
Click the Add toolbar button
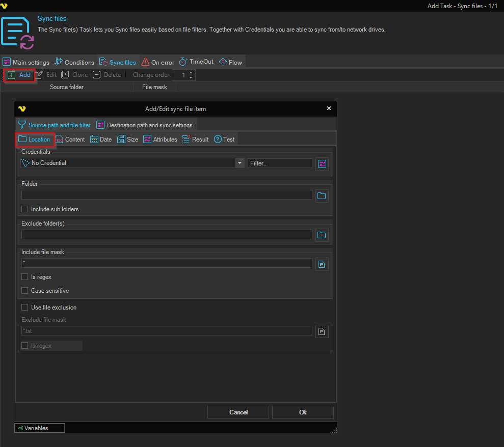19,75
